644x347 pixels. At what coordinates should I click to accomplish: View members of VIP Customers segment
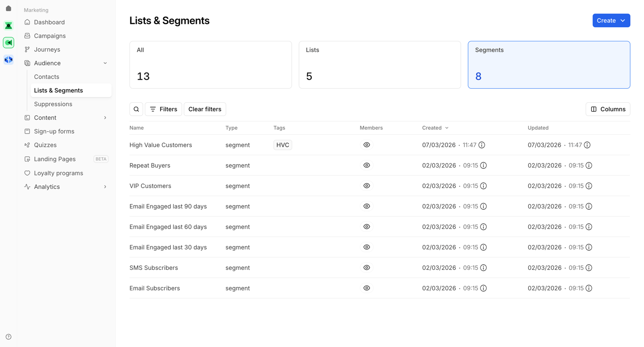point(367,186)
